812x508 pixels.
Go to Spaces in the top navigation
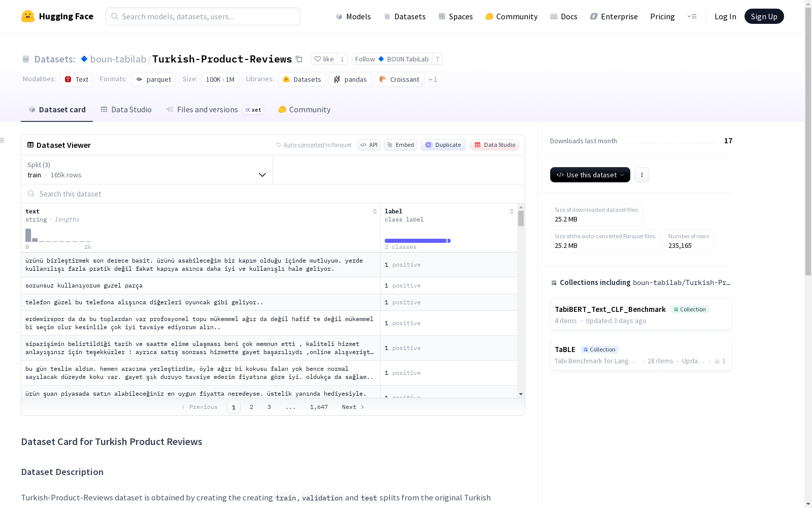456,16
